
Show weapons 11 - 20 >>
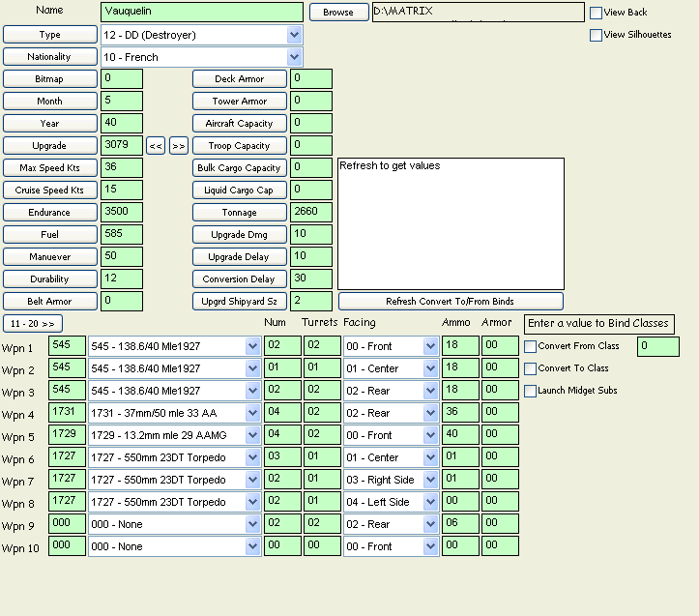pyautogui.click(x=33, y=323)
